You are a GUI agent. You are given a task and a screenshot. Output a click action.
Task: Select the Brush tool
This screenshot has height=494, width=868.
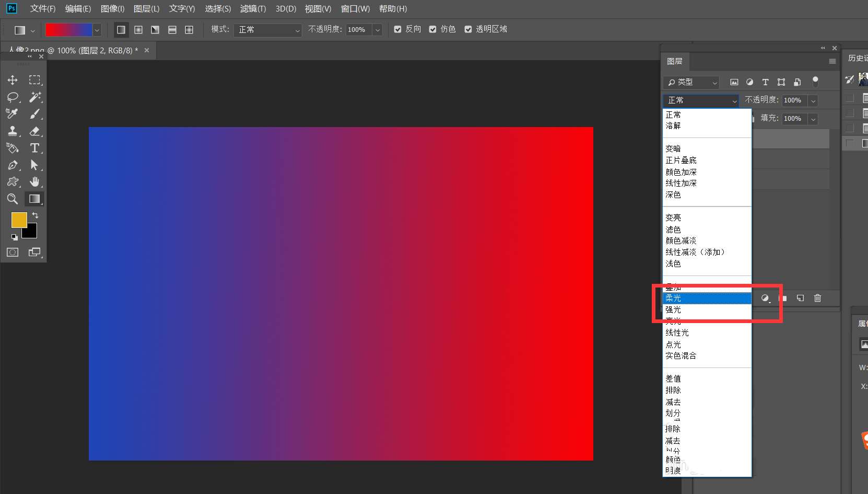click(35, 114)
